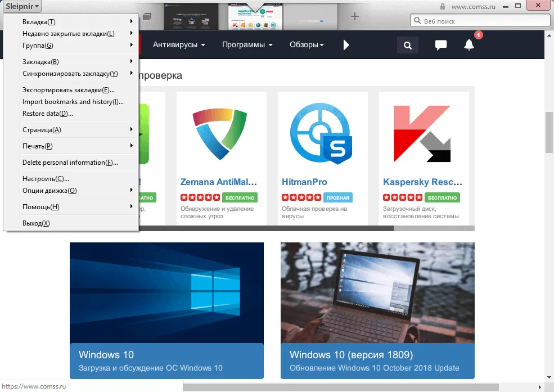This screenshot has height=392, width=554.
Task: Click БЕСПЛАТНО badge under Kaspersky
Action: pos(442,198)
